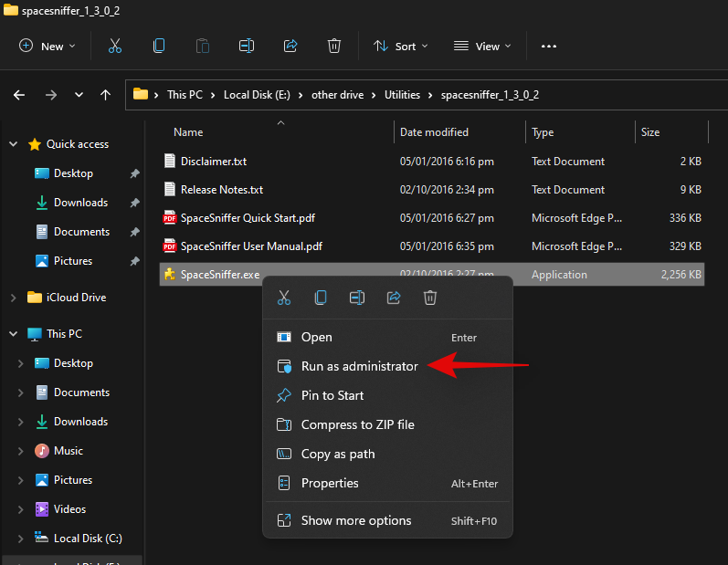The height and width of the screenshot is (565, 728).
Task: Sort by Date modified column header
Action: pos(435,132)
